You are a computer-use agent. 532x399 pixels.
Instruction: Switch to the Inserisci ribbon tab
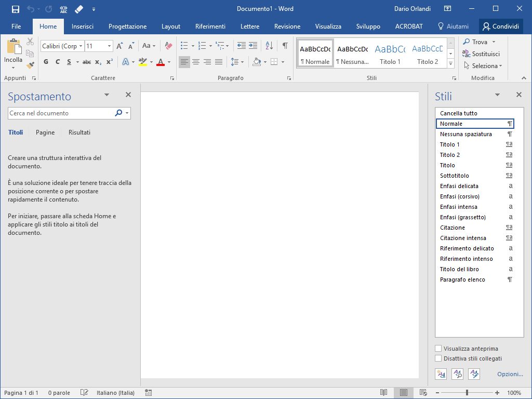tap(83, 26)
